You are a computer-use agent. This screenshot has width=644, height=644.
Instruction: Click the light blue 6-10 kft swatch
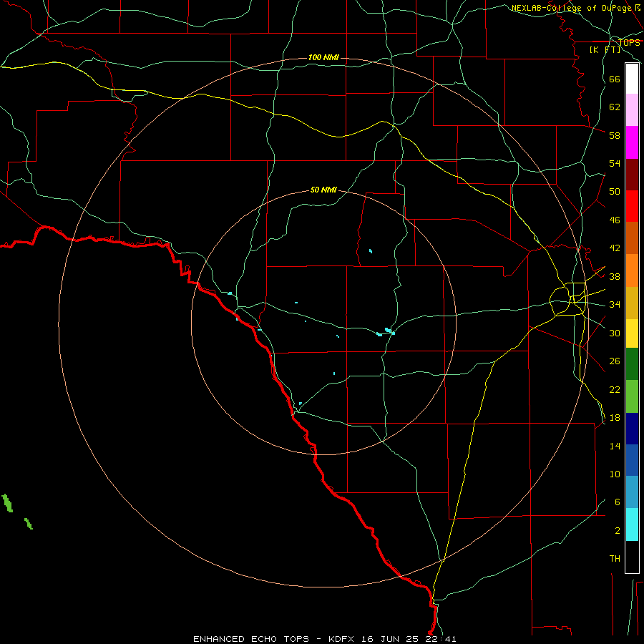(x=632, y=492)
